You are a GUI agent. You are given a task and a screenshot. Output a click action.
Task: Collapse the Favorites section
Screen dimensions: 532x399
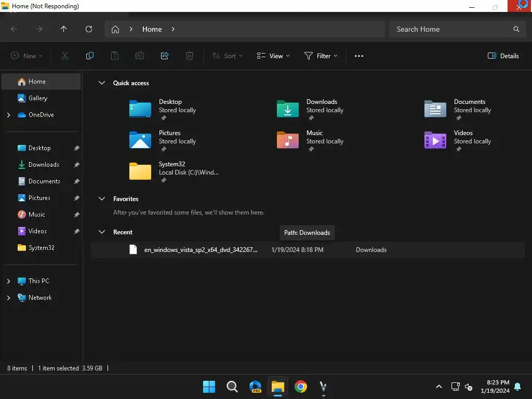coord(102,199)
